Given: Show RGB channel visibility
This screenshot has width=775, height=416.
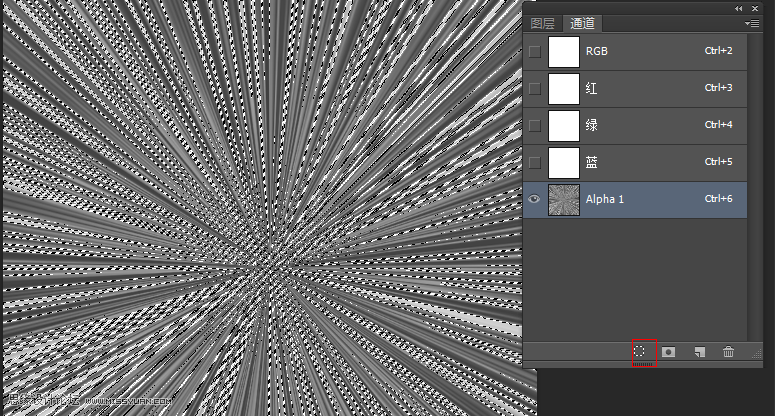Looking at the screenshot, I should [x=535, y=51].
